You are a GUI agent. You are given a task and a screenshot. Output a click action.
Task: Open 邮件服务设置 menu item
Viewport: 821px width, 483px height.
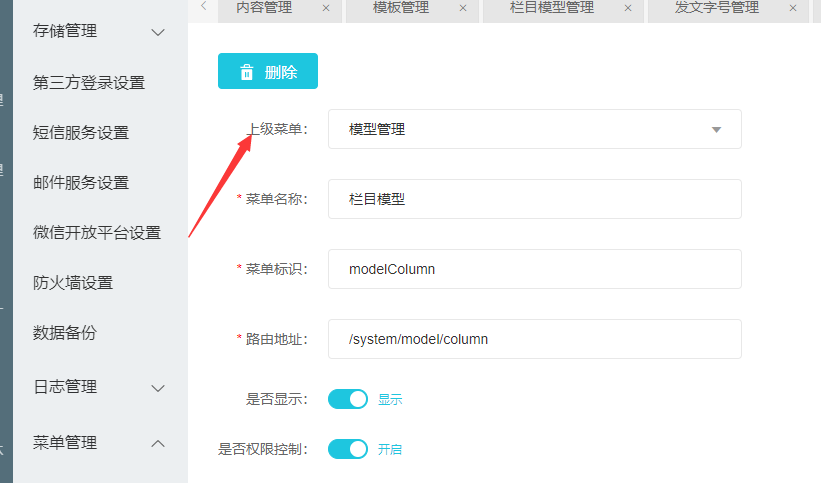[81, 183]
